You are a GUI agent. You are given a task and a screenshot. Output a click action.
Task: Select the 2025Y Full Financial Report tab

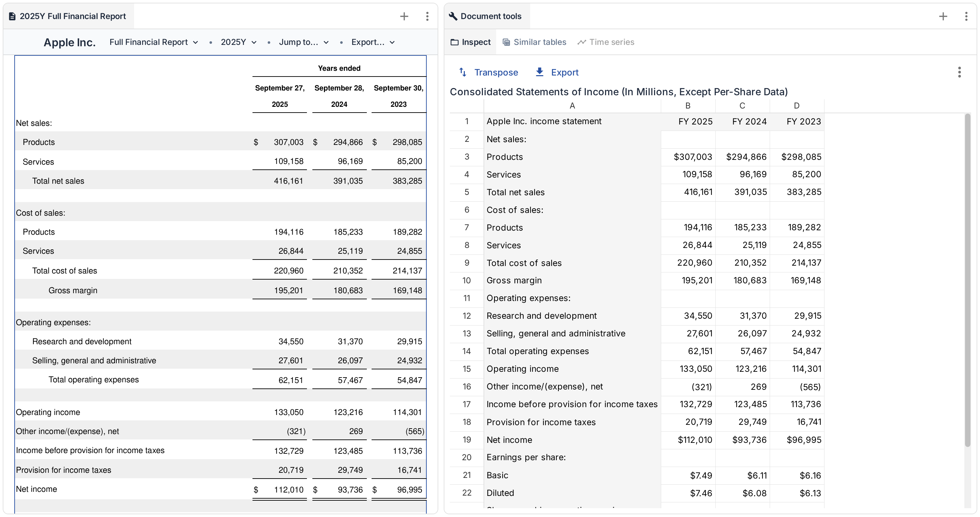(x=68, y=16)
